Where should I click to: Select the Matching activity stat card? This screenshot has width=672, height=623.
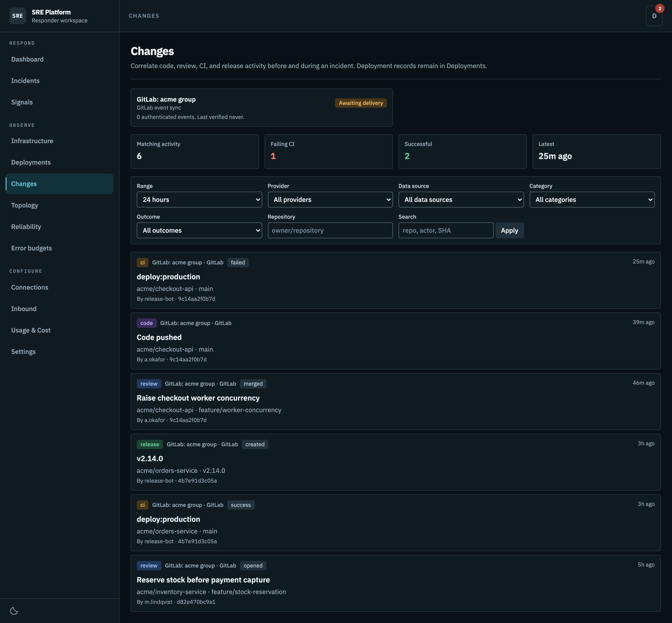click(195, 152)
